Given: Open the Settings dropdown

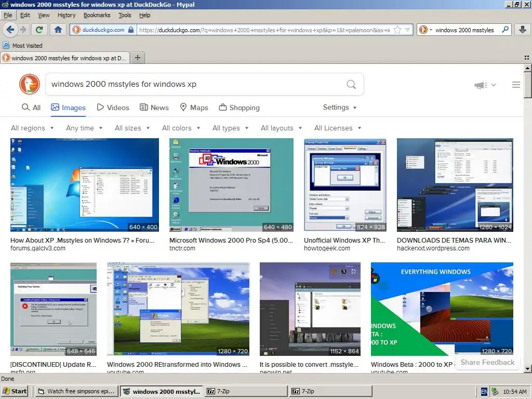Looking at the screenshot, I should [340, 107].
